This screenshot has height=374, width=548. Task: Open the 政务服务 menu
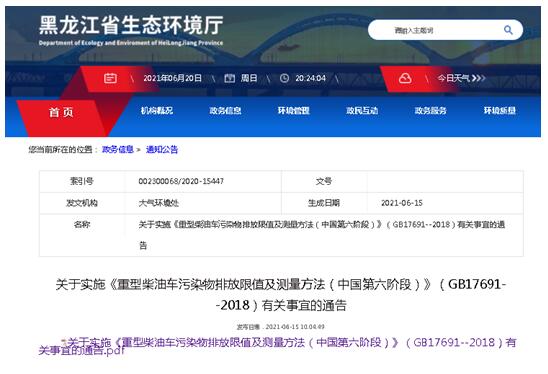click(431, 110)
